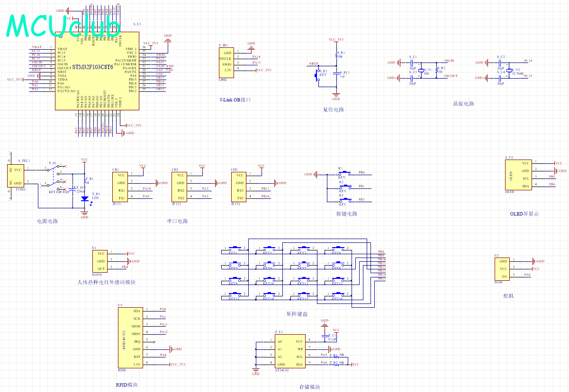Click the reset key S_K1 symbol
Screen dimensions: 569x392
tap(317, 75)
